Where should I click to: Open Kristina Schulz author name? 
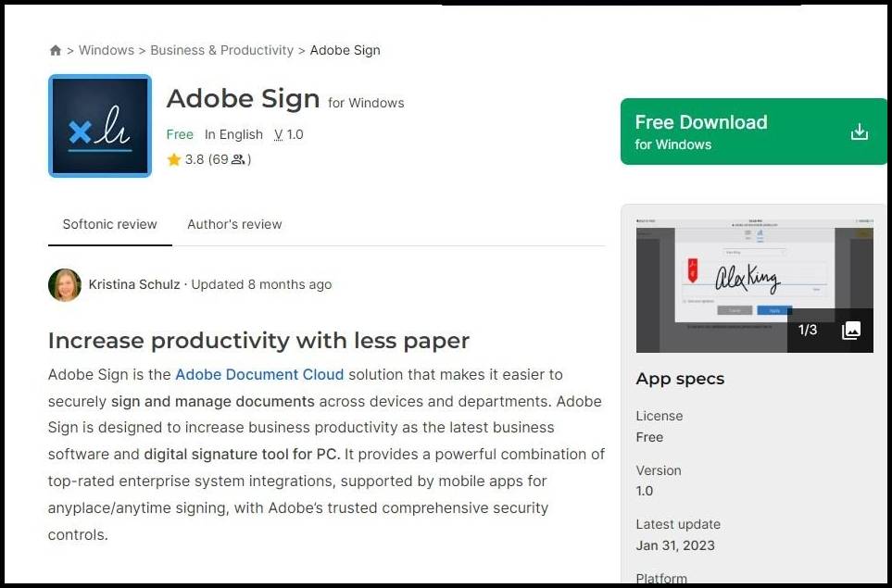point(134,284)
